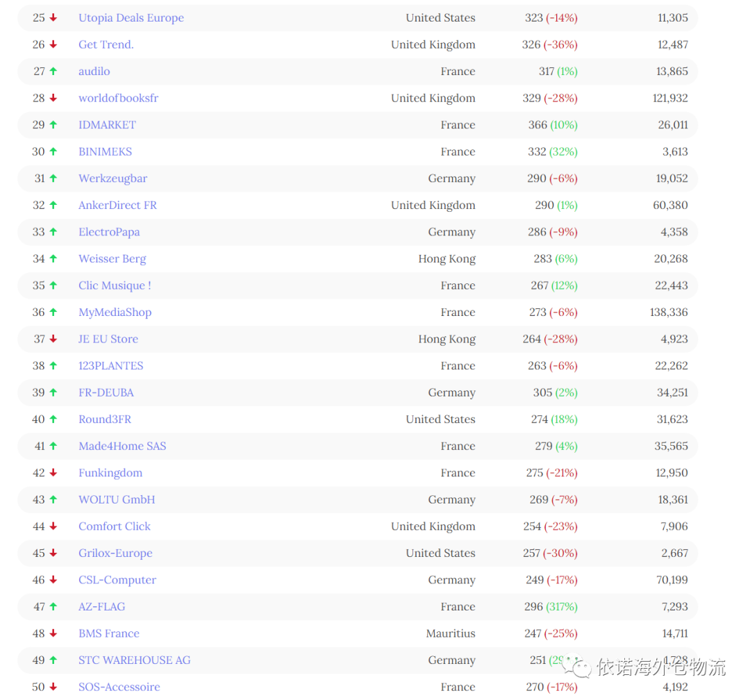
Task: Open the JE EU Store seller link
Action: (x=108, y=339)
